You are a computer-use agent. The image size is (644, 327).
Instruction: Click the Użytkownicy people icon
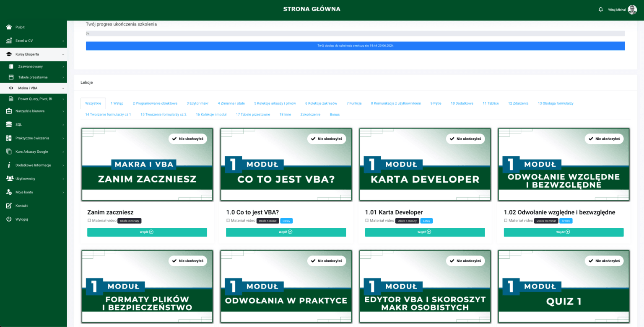(x=9, y=179)
